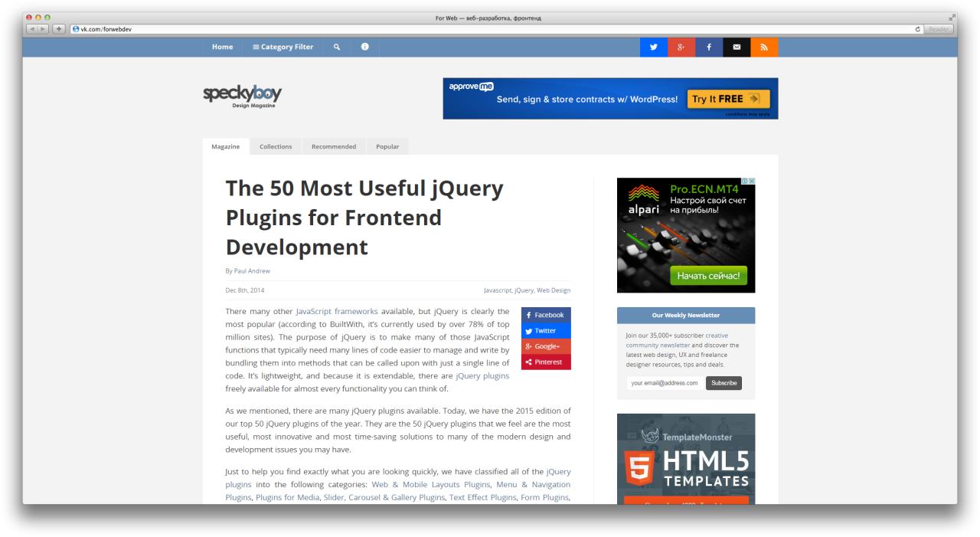Switch to the Magazine tab

226,146
